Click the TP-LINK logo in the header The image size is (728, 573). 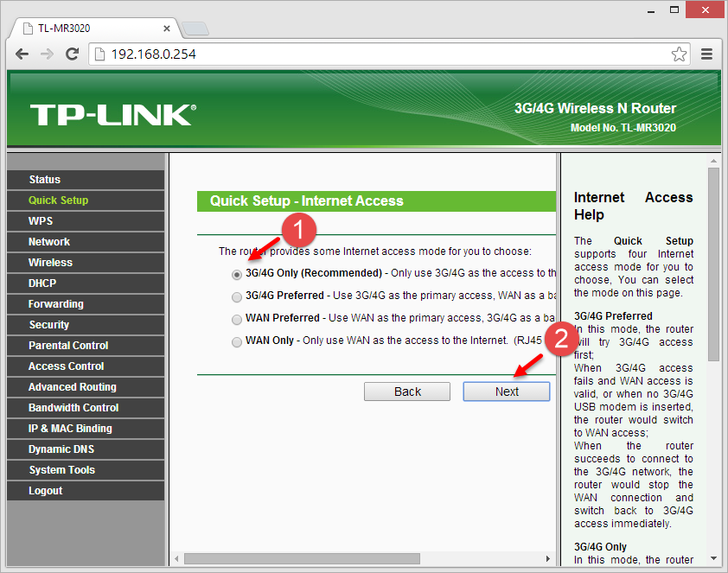(112, 114)
